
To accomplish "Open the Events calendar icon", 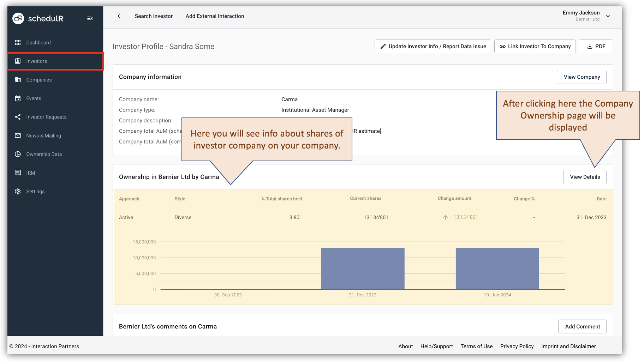I will coord(18,98).
